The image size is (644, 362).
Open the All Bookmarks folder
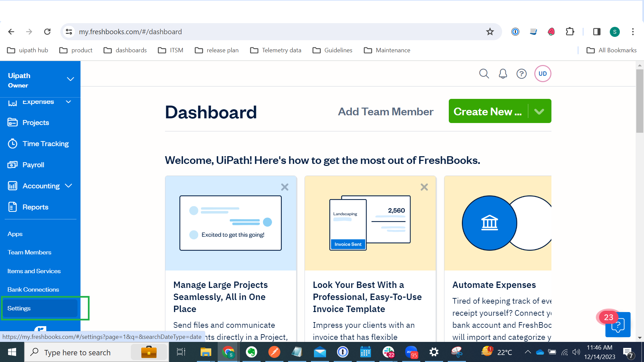coord(611,50)
